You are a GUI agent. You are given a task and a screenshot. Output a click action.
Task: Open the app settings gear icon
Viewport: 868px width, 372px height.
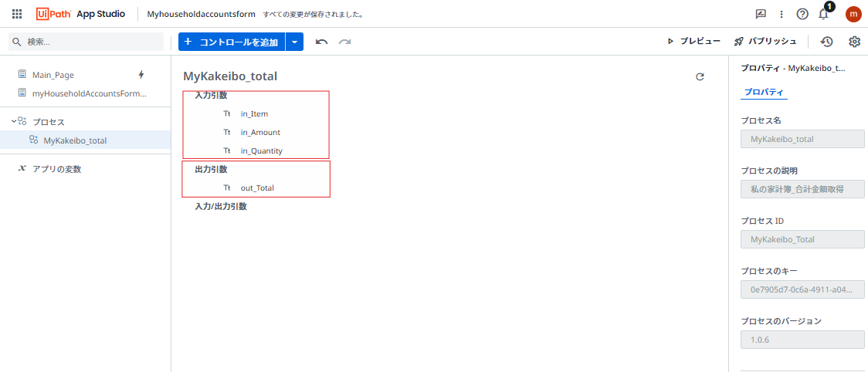pyautogui.click(x=854, y=42)
